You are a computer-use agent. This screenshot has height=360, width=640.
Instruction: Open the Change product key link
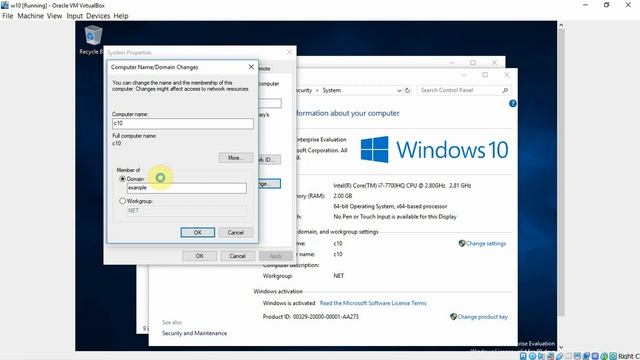pos(482,317)
